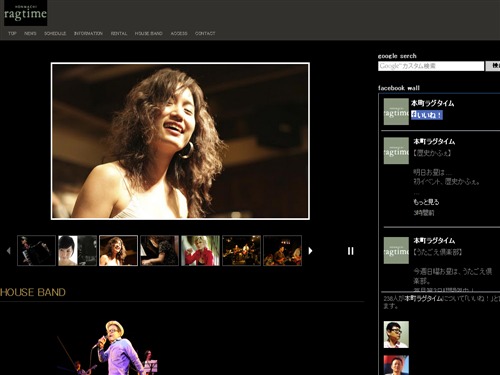
Task: Go to the ACCESS page
Action: [x=179, y=33]
